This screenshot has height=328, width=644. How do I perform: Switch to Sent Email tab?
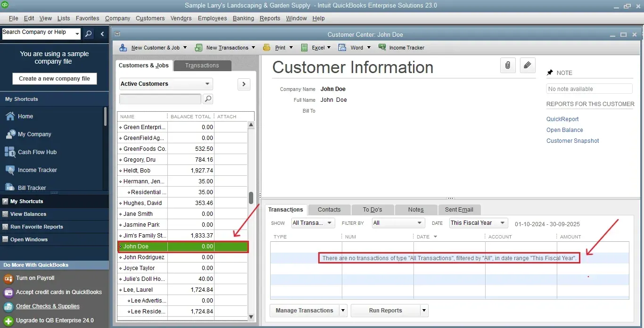pos(459,210)
